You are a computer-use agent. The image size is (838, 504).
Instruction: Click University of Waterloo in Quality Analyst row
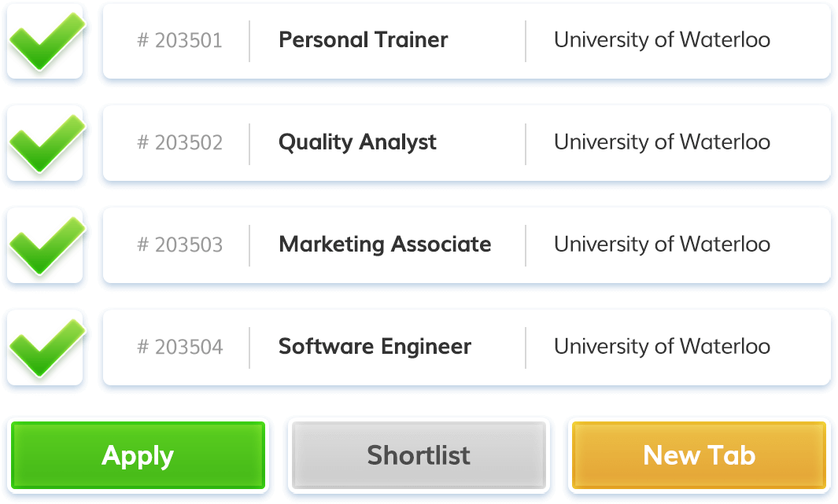pyautogui.click(x=663, y=142)
